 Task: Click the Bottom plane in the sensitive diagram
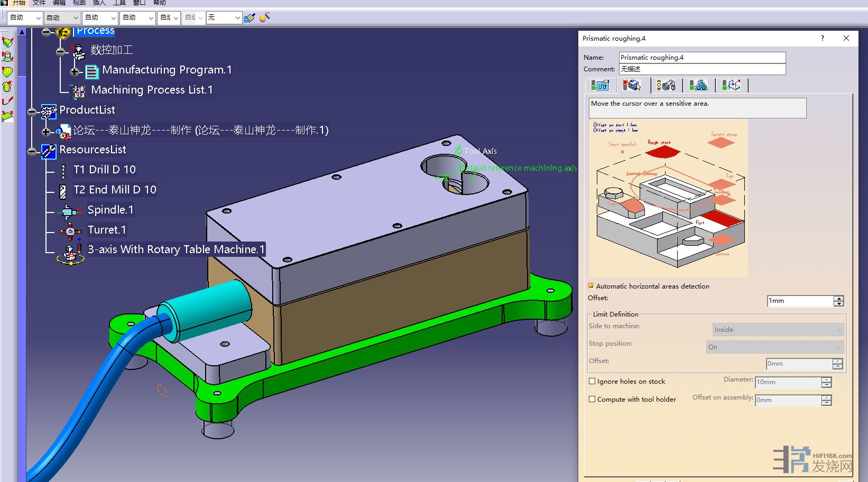(x=722, y=240)
